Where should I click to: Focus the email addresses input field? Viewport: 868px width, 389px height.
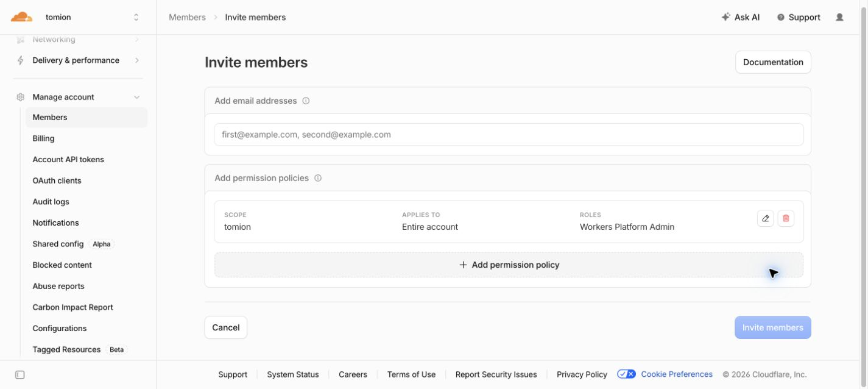click(x=509, y=135)
